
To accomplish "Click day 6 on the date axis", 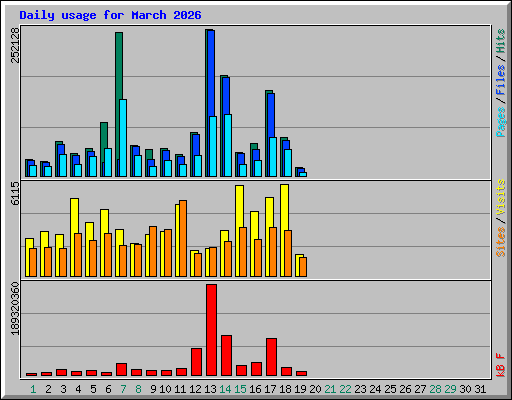I will coord(108,389).
